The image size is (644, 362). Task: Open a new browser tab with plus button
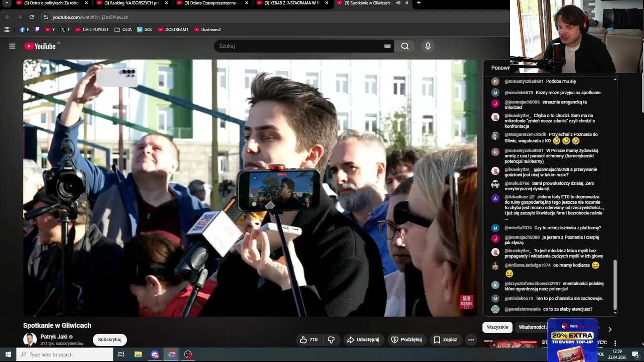coord(419,3)
